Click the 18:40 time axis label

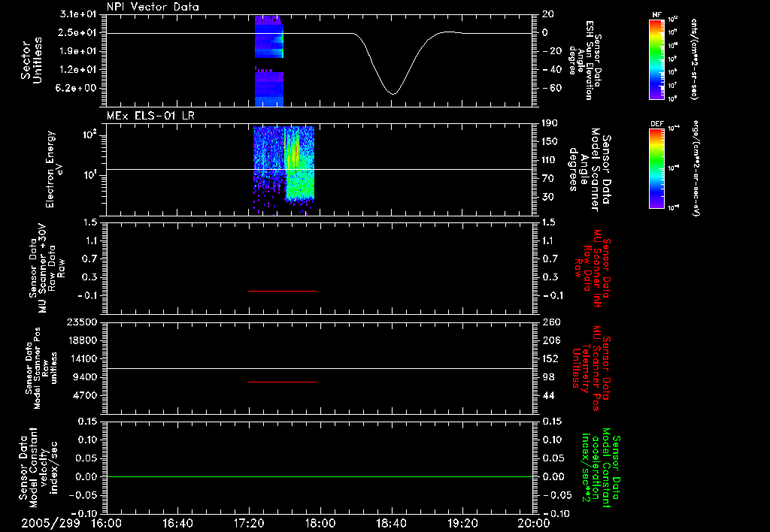tap(391, 523)
